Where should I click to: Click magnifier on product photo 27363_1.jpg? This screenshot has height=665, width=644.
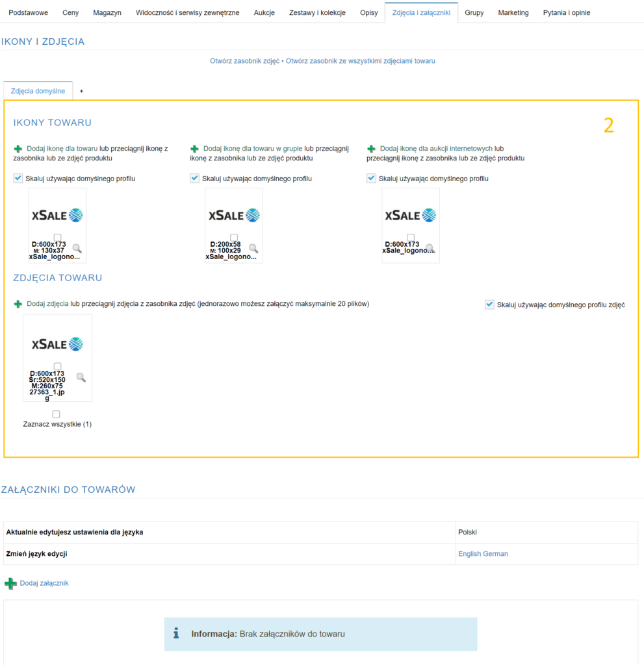[x=81, y=377]
